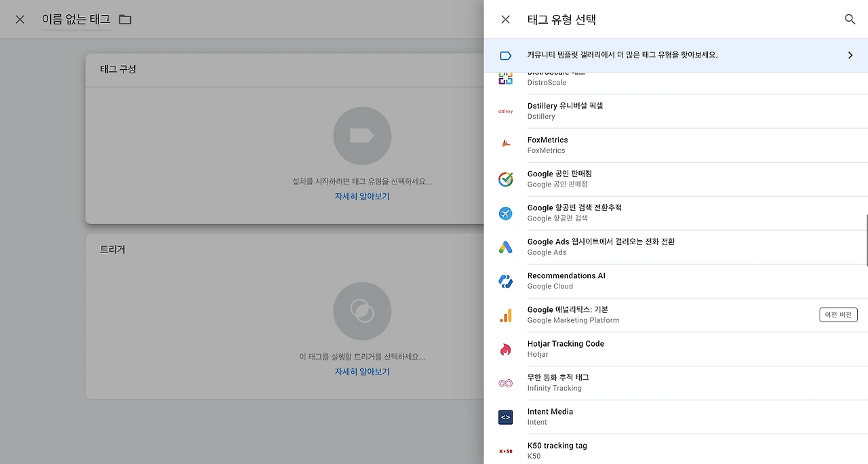
Task: Click the Google Analytics bar chart icon
Action: pos(505,315)
